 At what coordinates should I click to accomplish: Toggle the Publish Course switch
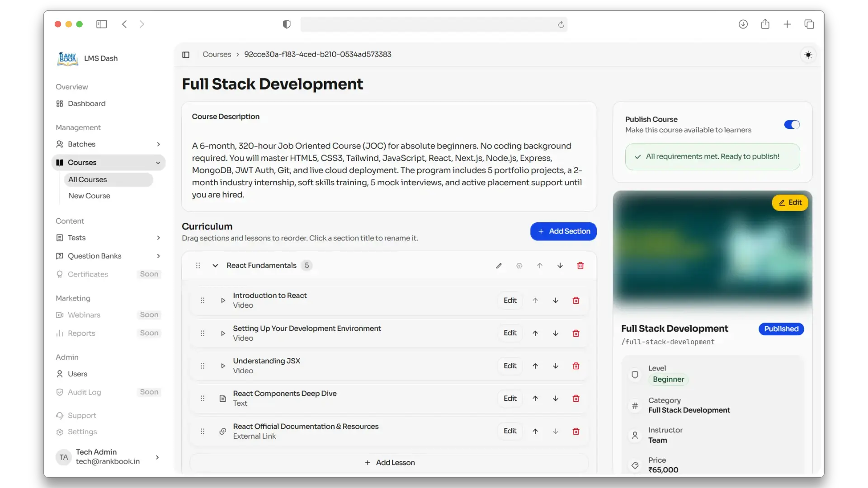792,125
